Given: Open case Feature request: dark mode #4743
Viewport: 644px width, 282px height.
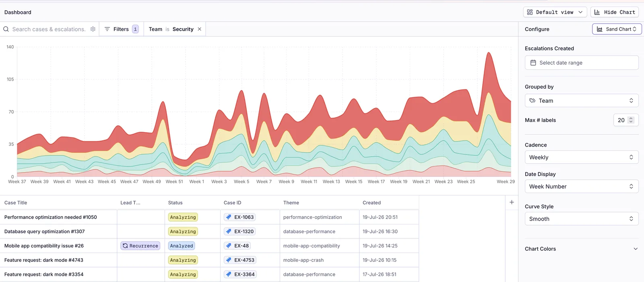Looking at the screenshot, I should pos(44,260).
